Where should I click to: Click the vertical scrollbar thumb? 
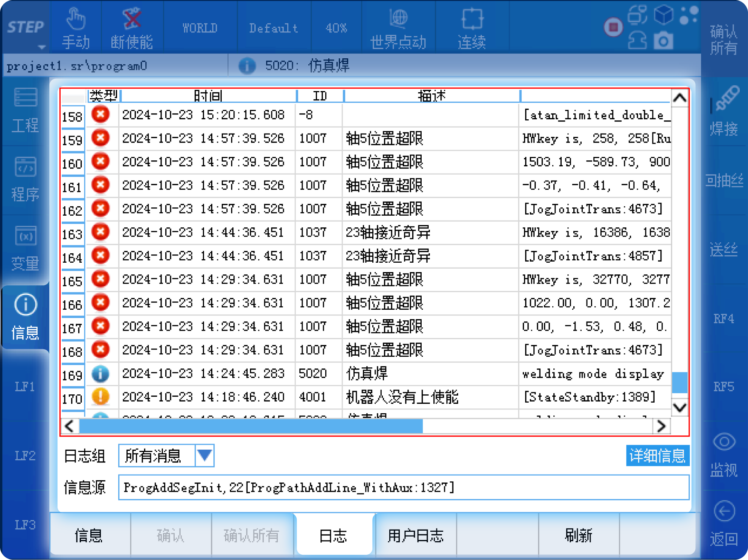pyautogui.click(x=680, y=382)
